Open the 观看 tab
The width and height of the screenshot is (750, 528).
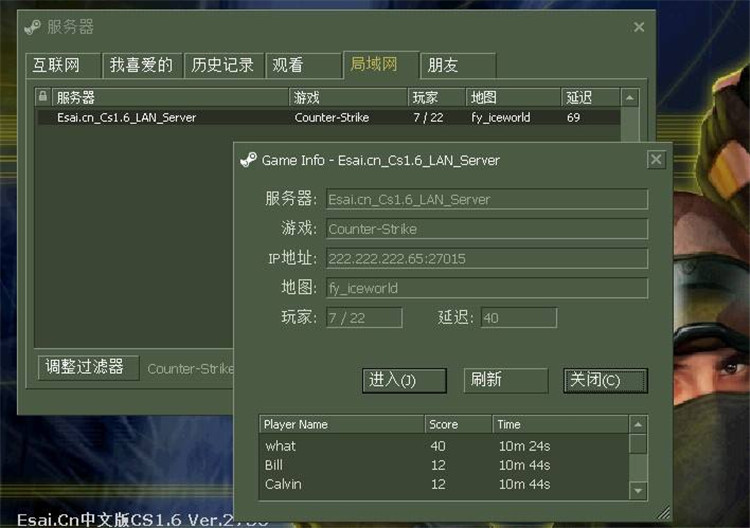(x=303, y=65)
